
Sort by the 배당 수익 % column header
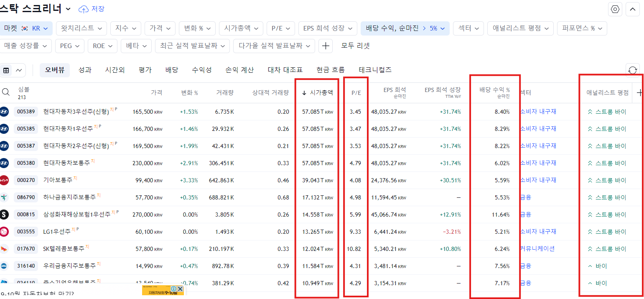click(x=495, y=92)
